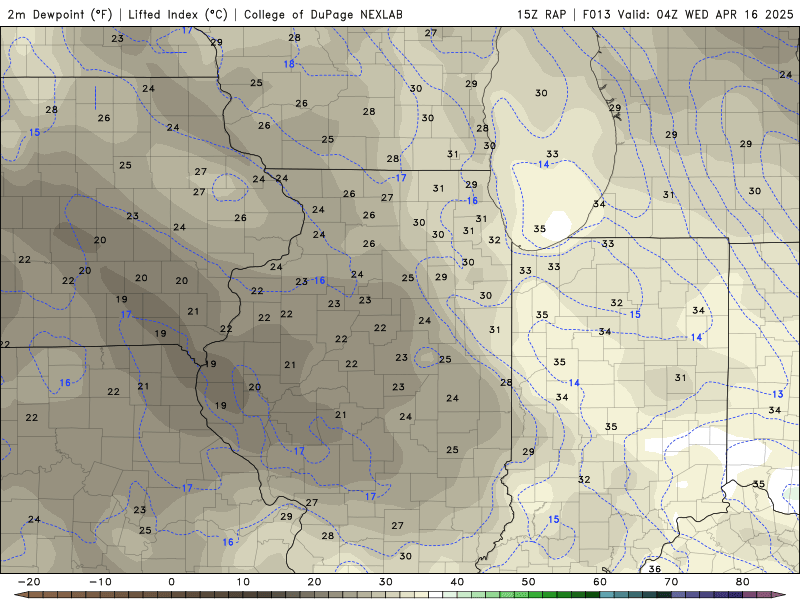Click the 60 tick label on the color scale
The height and width of the screenshot is (600, 800).
pos(600,582)
